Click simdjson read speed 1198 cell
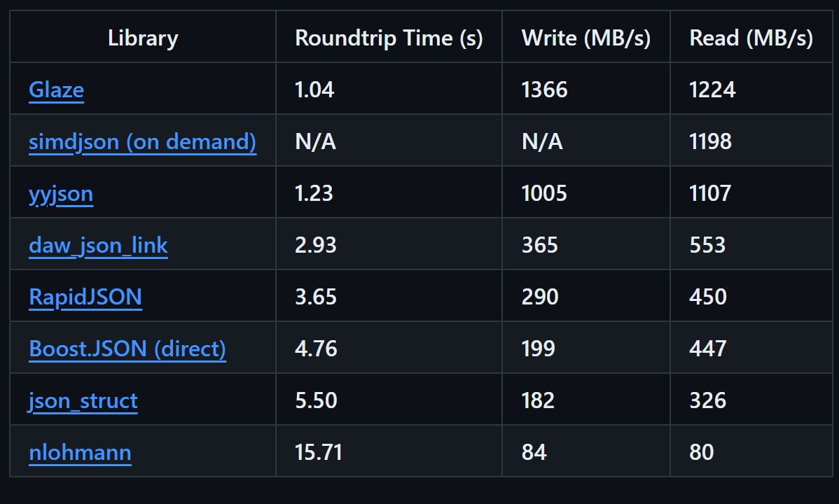The height and width of the screenshot is (504, 839). (x=751, y=141)
